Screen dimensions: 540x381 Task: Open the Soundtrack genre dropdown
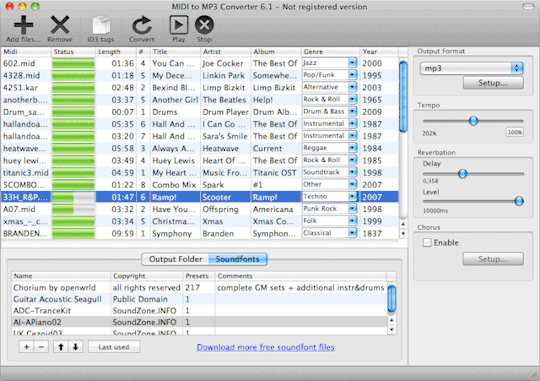[352, 172]
